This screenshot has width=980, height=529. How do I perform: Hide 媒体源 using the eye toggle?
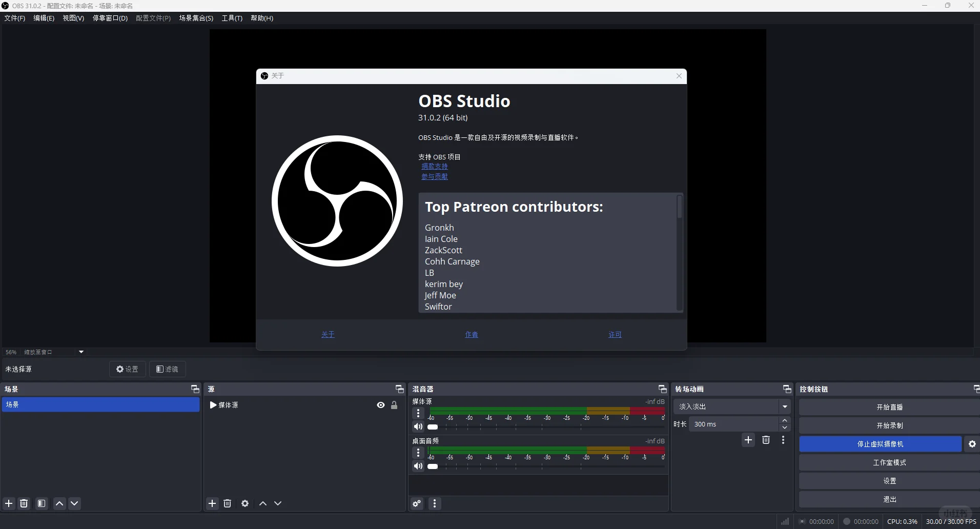point(381,405)
